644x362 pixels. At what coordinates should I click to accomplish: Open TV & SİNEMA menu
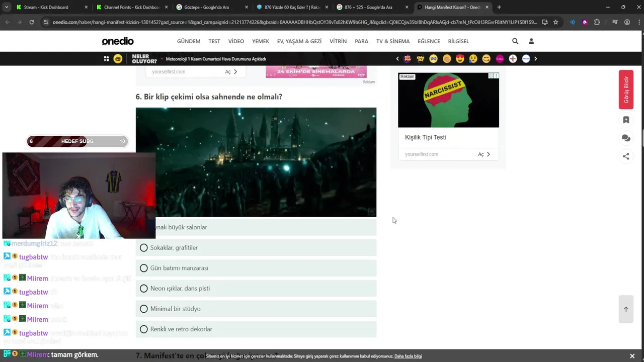(393, 41)
